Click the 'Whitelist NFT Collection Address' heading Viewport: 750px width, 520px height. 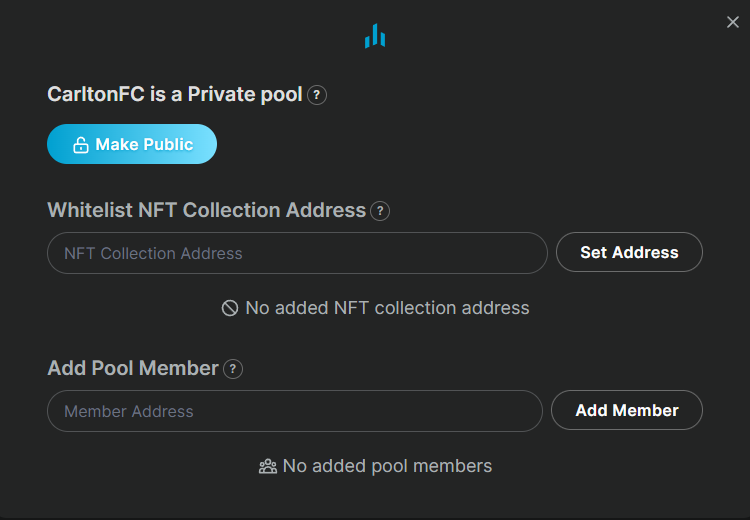click(x=206, y=211)
